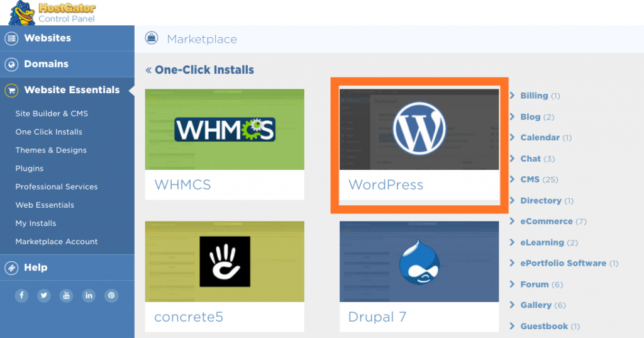644x338 pixels.
Task: Open the Facebook social icon
Action: 22,296
